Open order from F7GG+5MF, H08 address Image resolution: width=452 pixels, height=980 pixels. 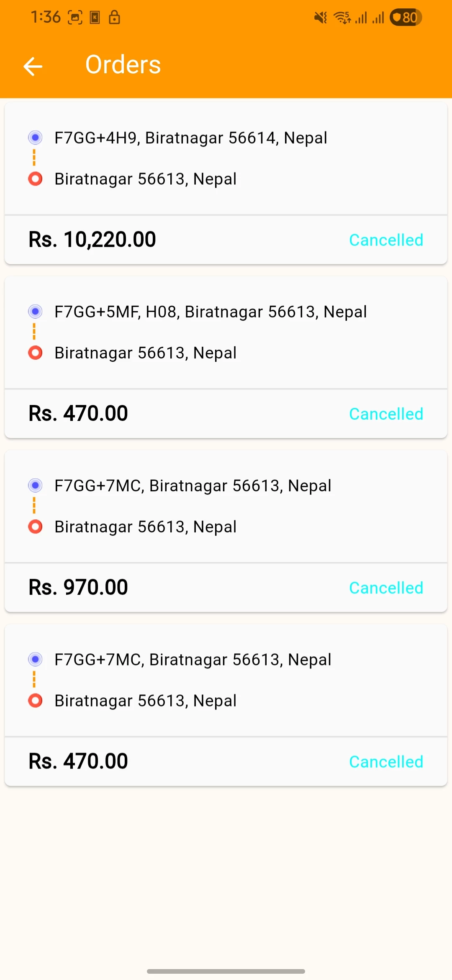[x=211, y=312]
